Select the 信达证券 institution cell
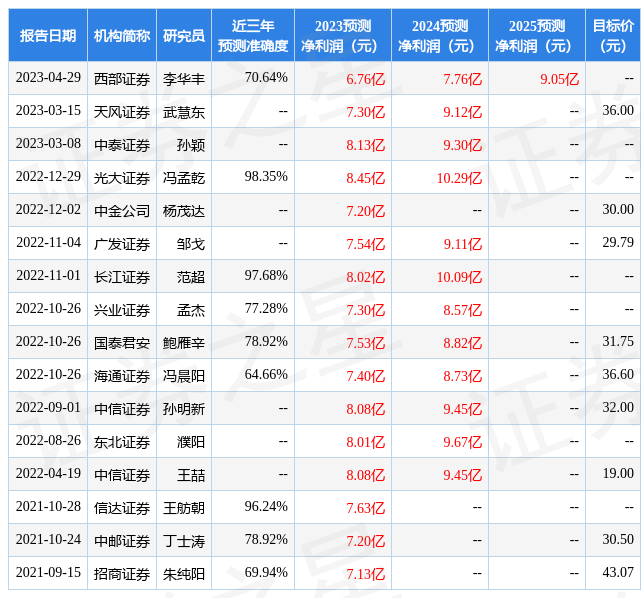The height and width of the screenshot is (598, 641). [x=122, y=508]
